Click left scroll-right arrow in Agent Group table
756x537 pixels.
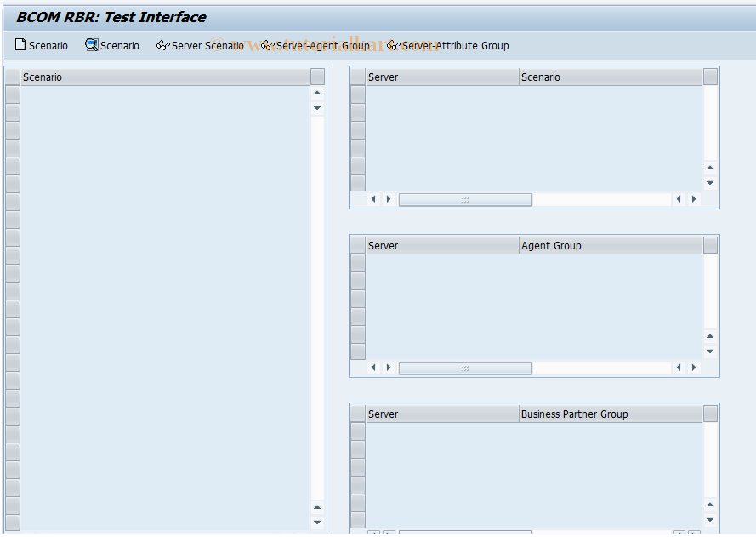(x=389, y=367)
